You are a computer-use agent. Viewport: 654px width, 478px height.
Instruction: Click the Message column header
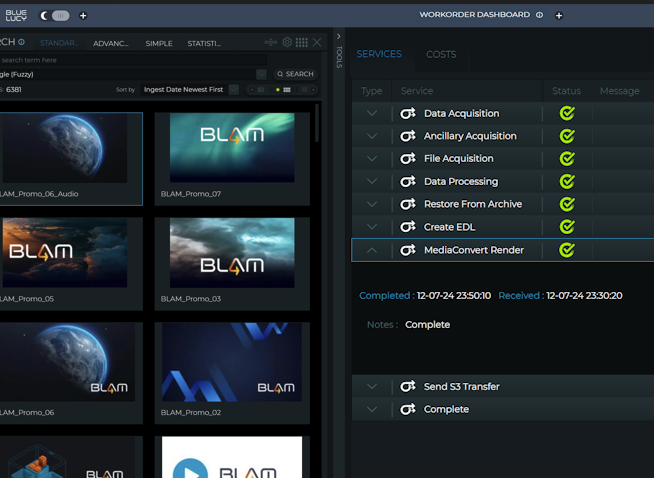coord(619,91)
